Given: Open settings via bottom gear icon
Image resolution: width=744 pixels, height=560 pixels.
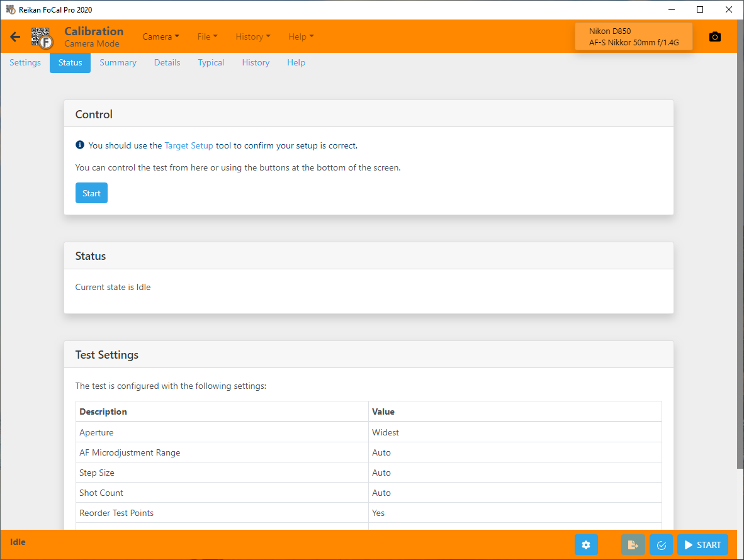Looking at the screenshot, I should pyautogui.click(x=586, y=545).
